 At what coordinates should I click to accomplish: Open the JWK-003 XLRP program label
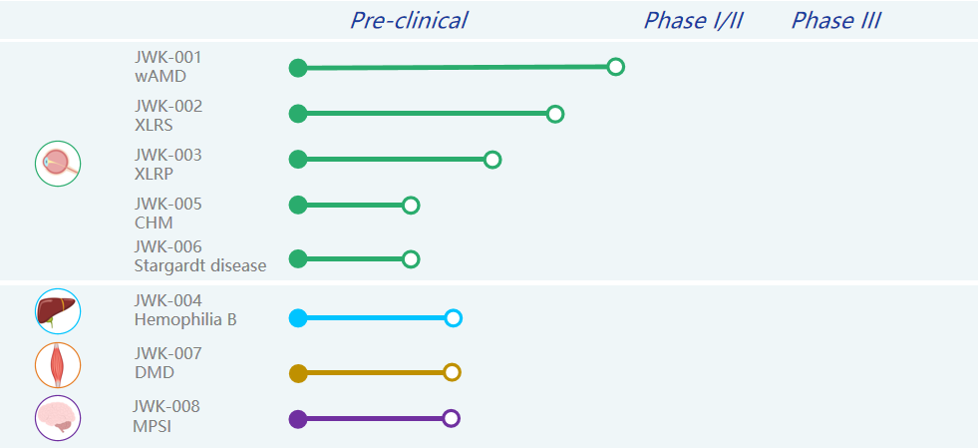point(168,164)
